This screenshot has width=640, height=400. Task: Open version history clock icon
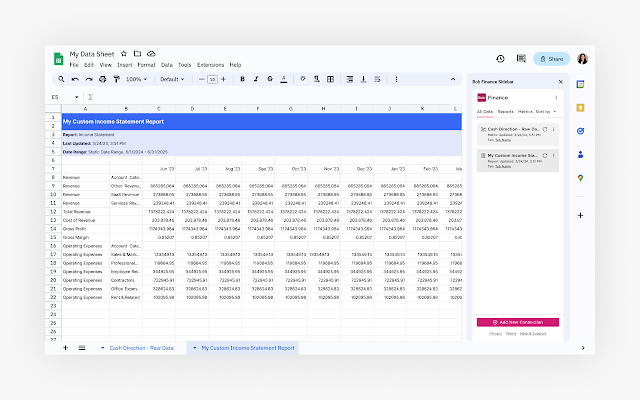[x=500, y=59]
